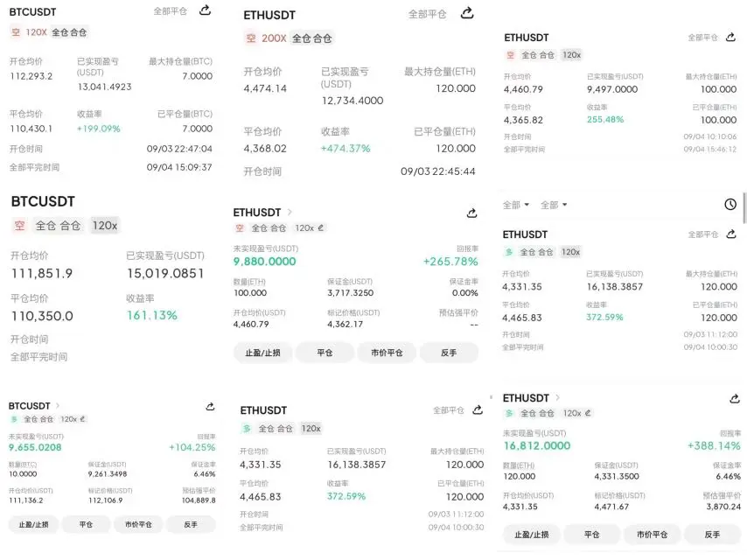Click 全部平仓 on ETHUSDT 200X card
This screenshot has height=560, width=747.
click(428, 14)
